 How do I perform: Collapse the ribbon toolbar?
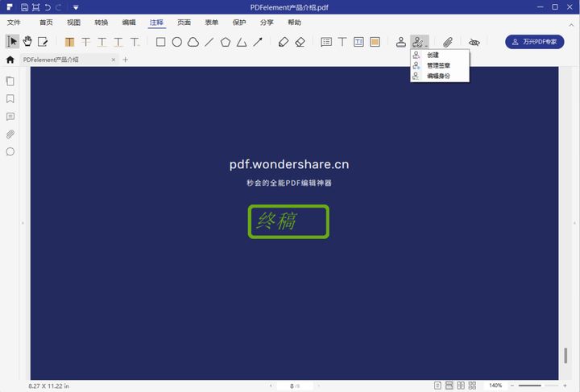tap(571, 25)
